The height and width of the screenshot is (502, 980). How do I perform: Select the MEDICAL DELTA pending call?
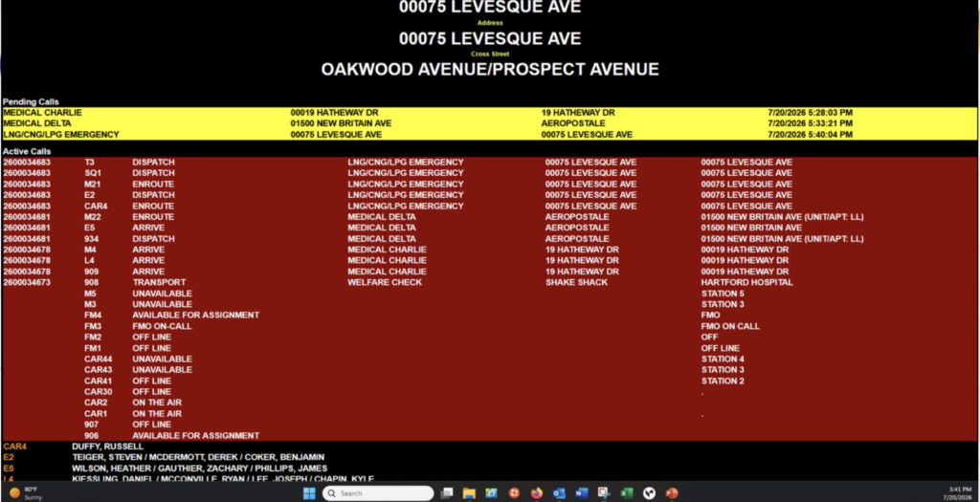click(37, 123)
